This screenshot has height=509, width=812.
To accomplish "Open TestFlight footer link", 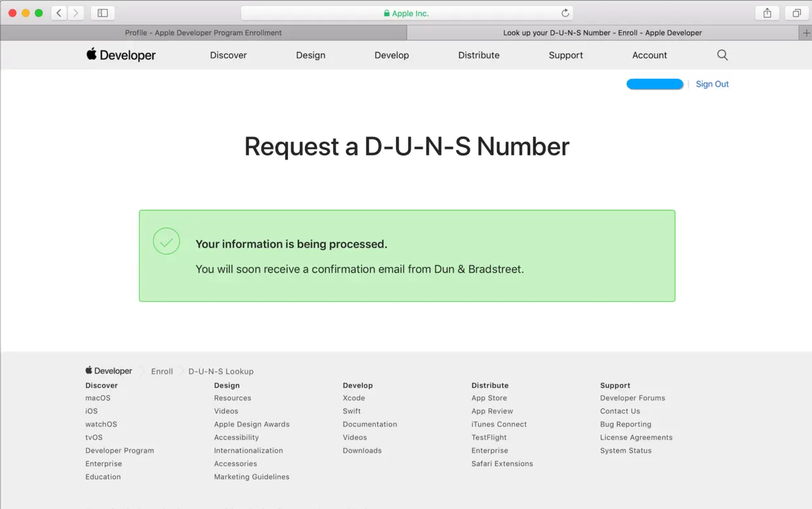I will click(489, 438).
